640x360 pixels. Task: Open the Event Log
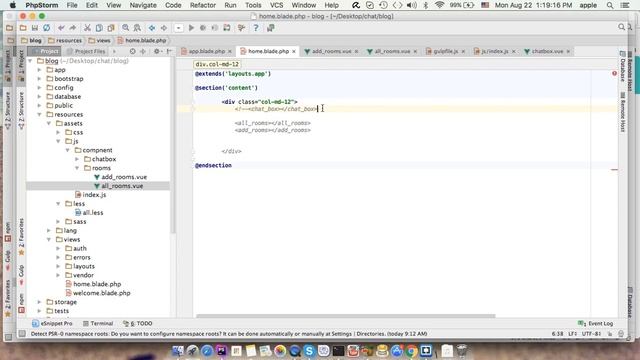tap(596, 323)
